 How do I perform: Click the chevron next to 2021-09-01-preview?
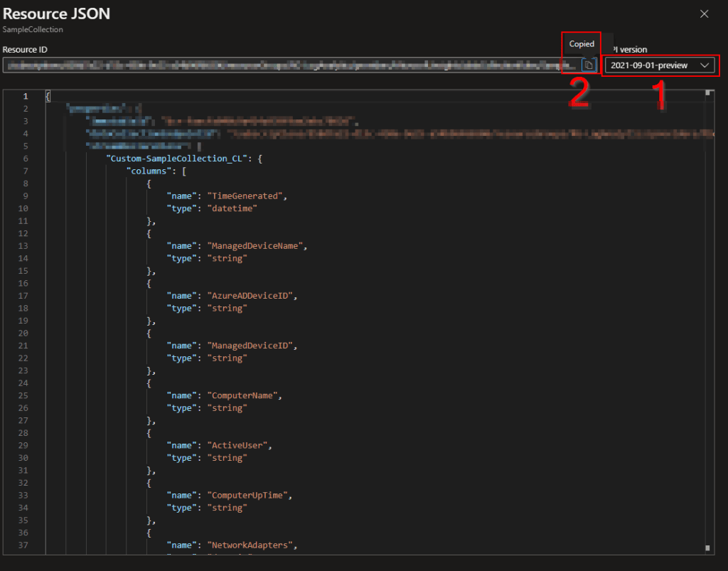pyautogui.click(x=705, y=65)
